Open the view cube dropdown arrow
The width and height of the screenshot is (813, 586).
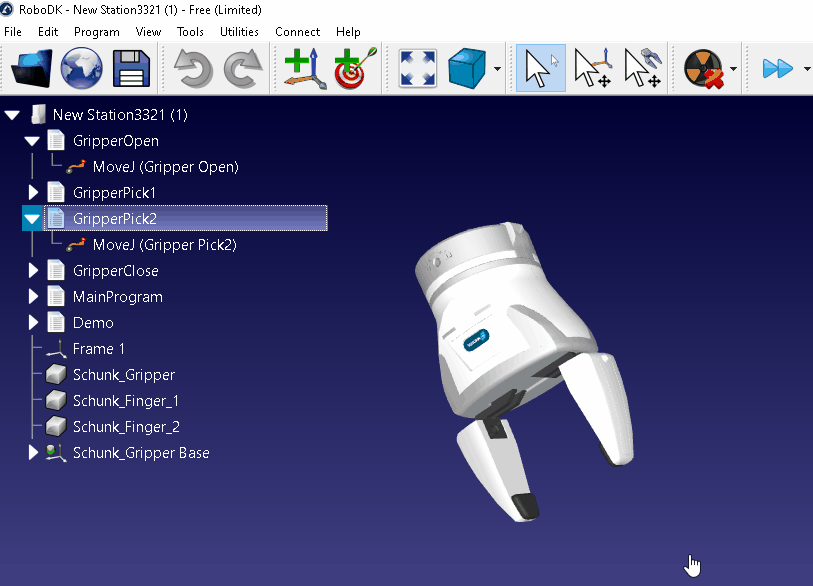click(x=497, y=68)
